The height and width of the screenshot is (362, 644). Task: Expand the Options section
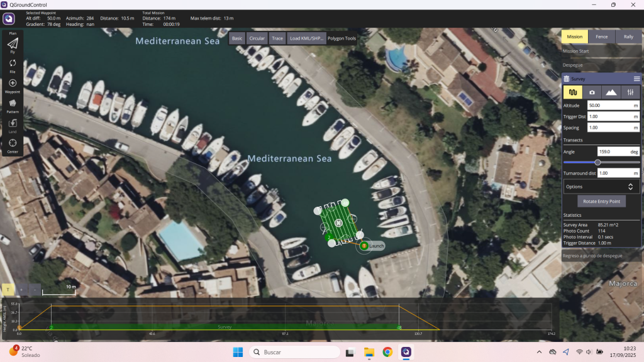[x=601, y=187]
